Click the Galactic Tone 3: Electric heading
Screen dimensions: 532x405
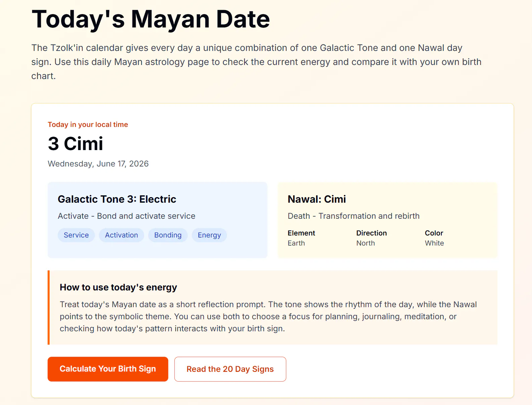click(117, 199)
